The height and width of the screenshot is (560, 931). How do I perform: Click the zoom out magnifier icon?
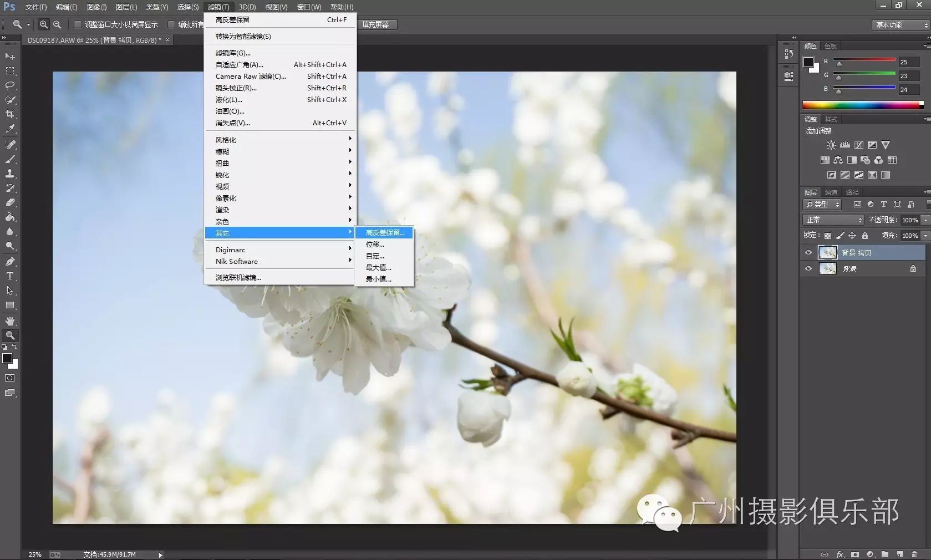57,24
